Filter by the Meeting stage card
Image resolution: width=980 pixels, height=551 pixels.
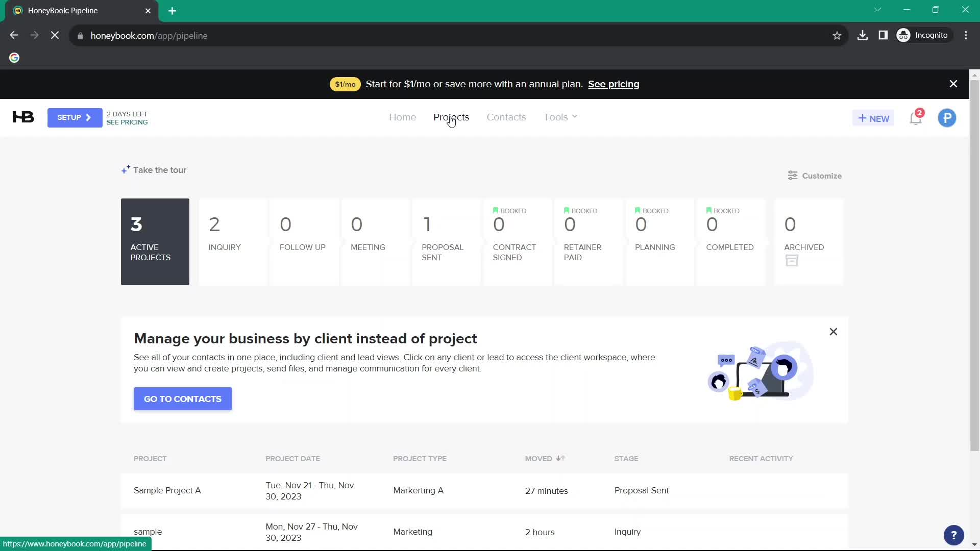pyautogui.click(x=376, y=242)
